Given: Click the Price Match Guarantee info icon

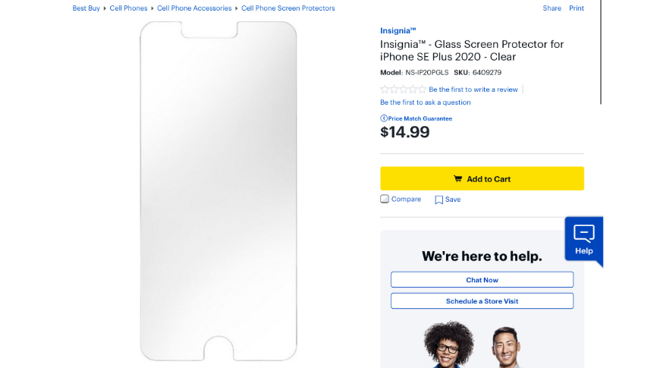Looking at the screenshot, I should (383, 118).
